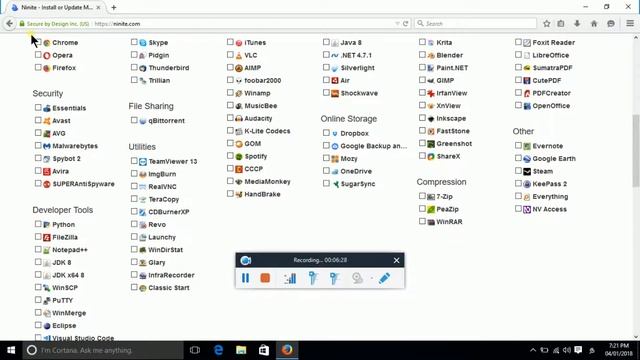The height and width of the screenshot is (360, 640).
Task: Tick the Notepad++ checkbox
Action: coord(38,249)
